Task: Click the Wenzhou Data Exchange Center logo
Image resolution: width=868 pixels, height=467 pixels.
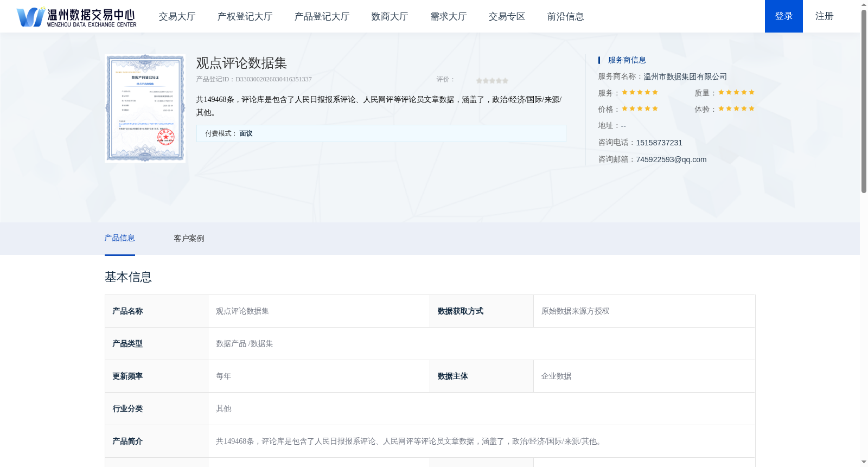Action: pyautogui.click(x=76, y=17)
